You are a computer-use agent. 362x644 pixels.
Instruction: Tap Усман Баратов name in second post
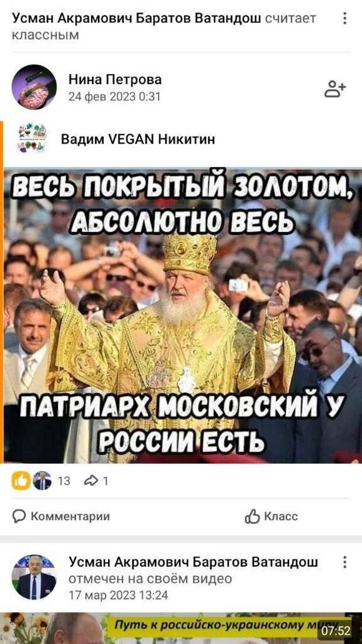193,562
